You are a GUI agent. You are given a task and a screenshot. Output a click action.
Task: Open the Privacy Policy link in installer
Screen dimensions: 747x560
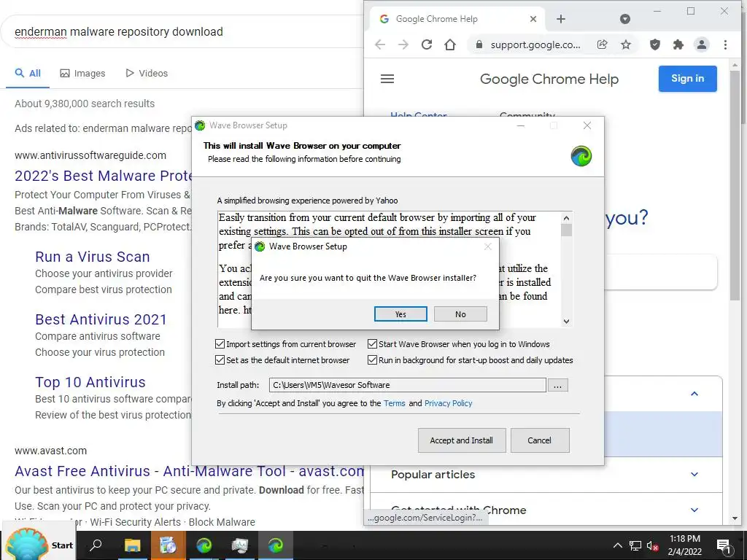(x=449, y=403)
